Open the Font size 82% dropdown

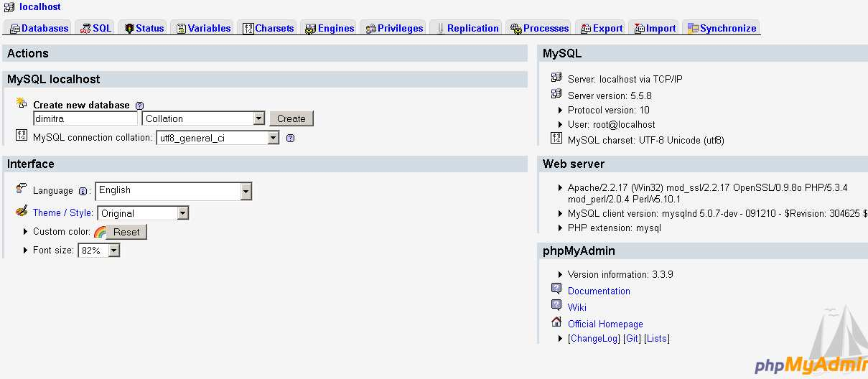point(99,251)
